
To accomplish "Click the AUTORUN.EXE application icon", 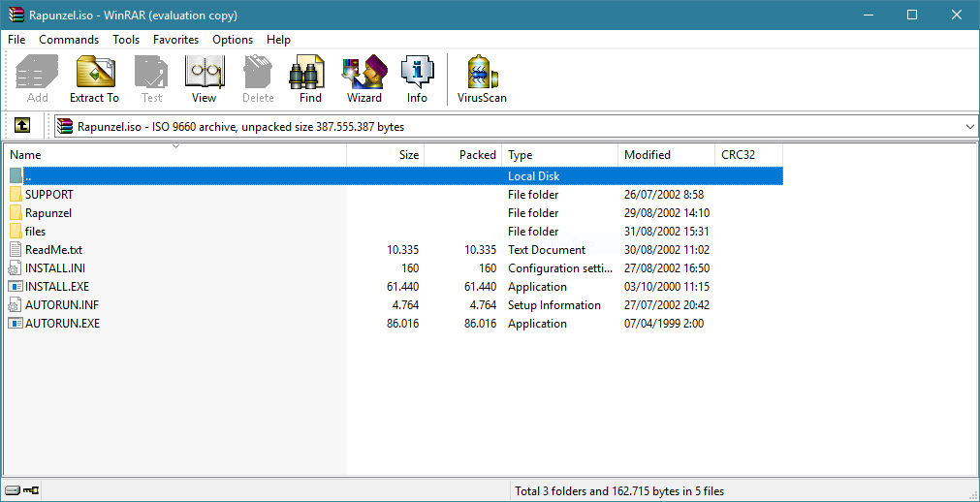I will click(16, 324).
